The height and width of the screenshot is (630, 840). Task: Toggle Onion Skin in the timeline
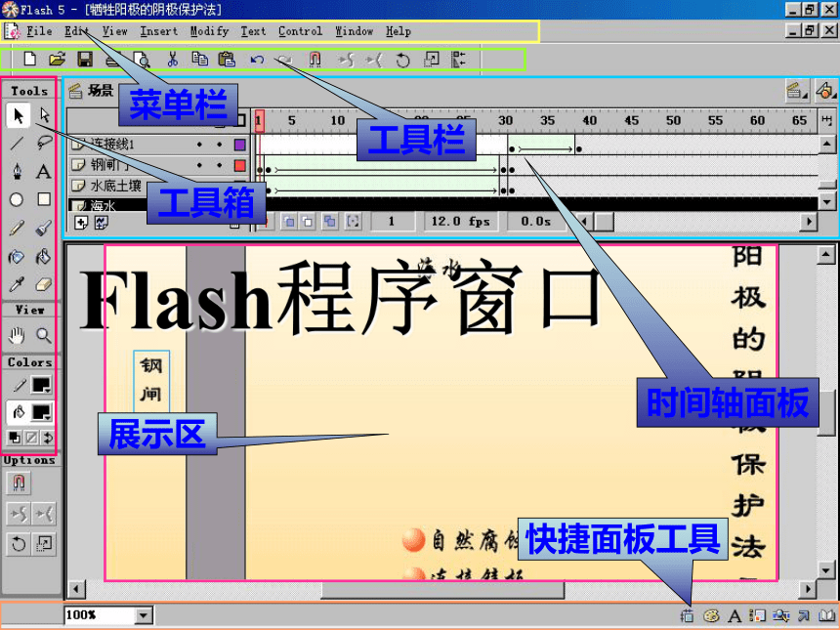tap(289, 222)
